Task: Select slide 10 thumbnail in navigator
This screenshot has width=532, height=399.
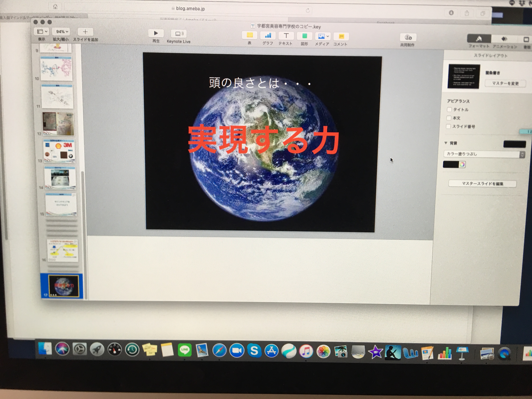Action: (x=56, y=68)
